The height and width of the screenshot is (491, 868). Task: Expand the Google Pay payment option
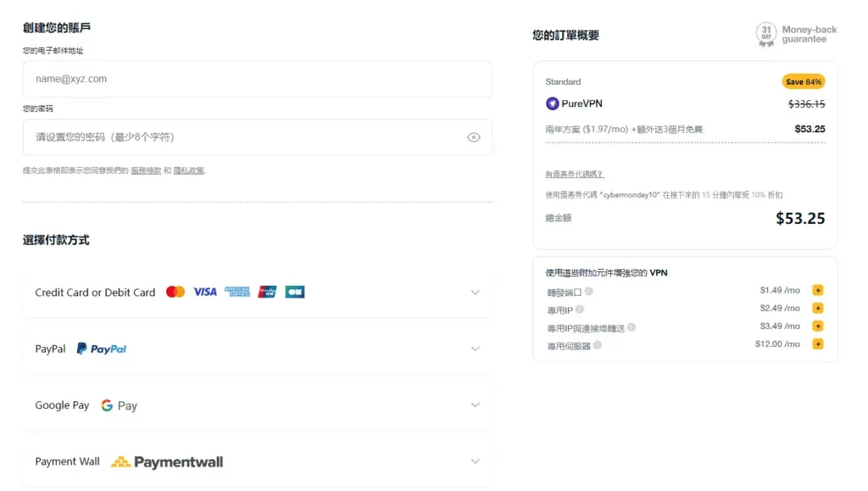coord(258,405)
